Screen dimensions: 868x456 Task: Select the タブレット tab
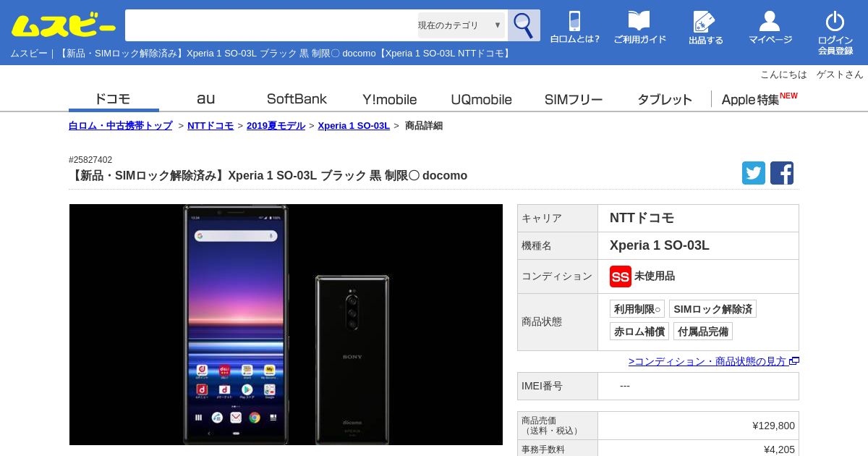point(665,99)
